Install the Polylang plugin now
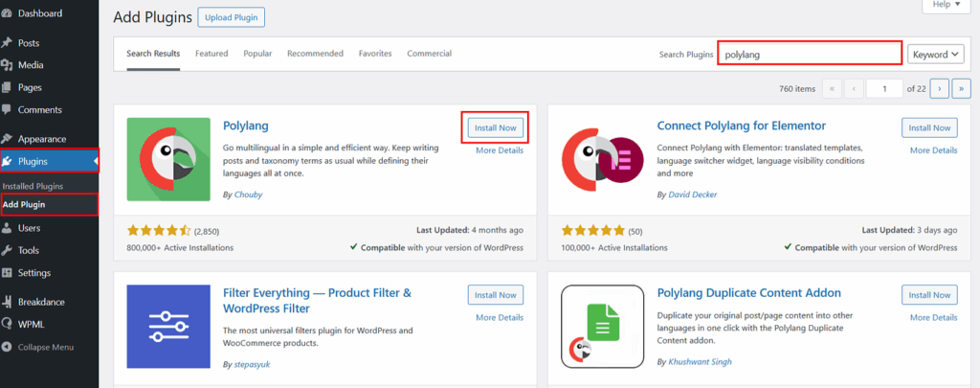Viewport: 980px width, 388px height. coord(495,127)
